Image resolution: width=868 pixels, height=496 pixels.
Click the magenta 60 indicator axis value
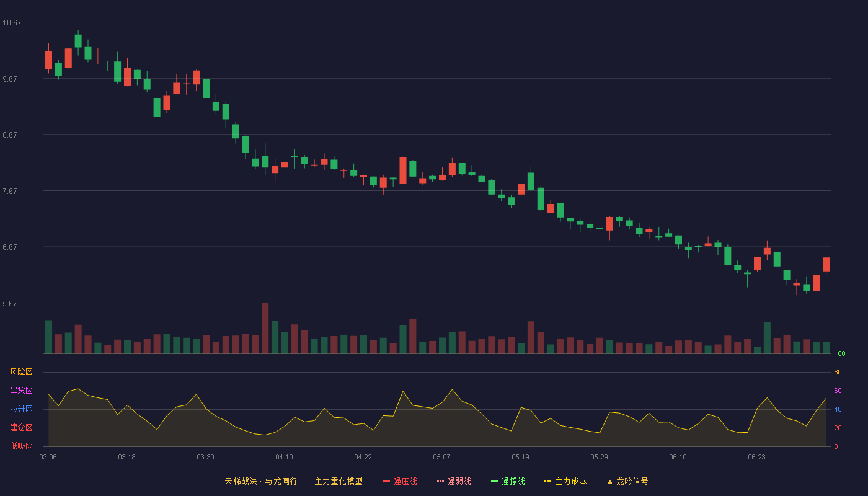coord(838,391)
